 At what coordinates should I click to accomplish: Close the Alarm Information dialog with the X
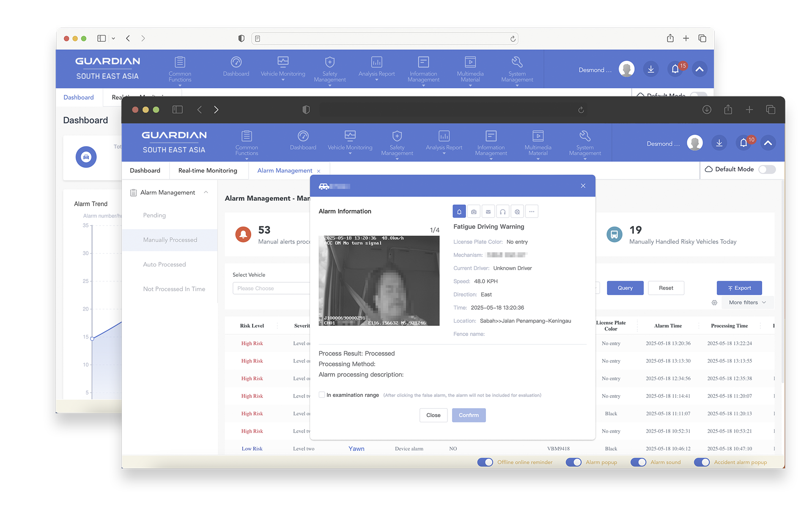tap(583, 186)
